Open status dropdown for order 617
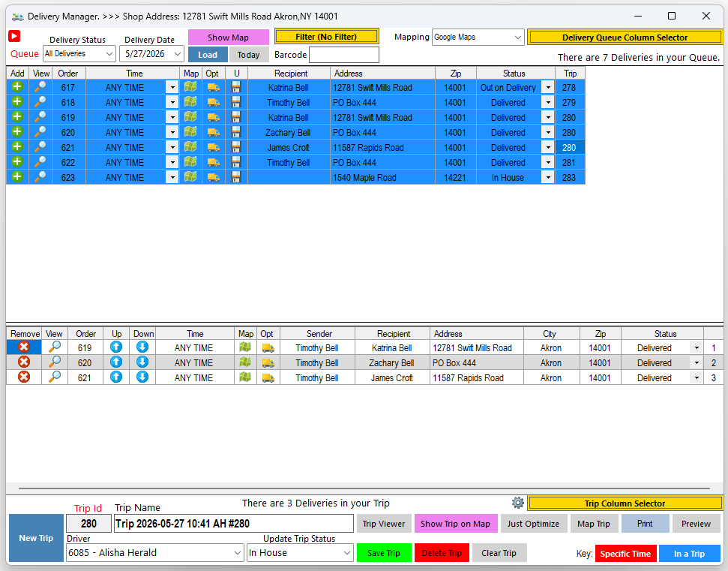Image resolution: width=728 pixels, height=571 pixels. (x=548, y=87)
